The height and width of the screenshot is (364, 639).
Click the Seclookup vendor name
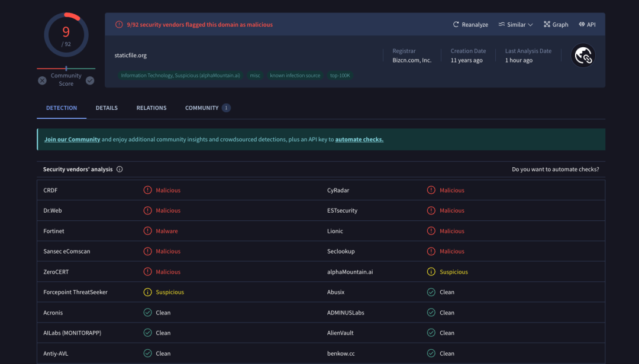(x=341, y=251)
